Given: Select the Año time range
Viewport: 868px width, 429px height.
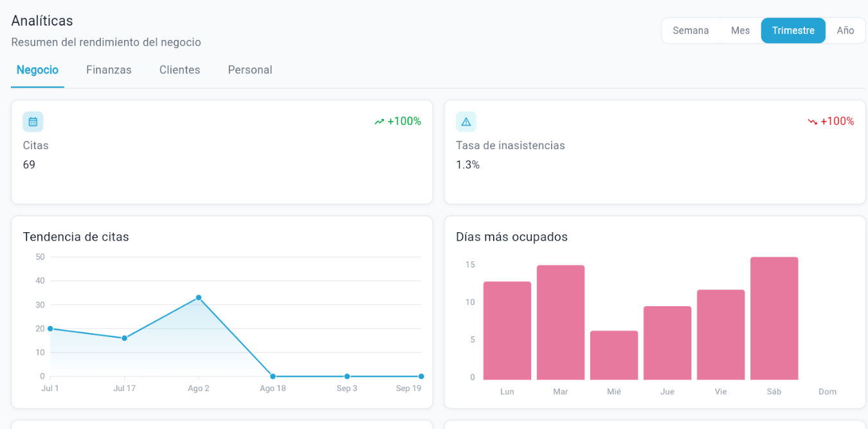Looking at the screenshot, I should [x=845, y=30].
